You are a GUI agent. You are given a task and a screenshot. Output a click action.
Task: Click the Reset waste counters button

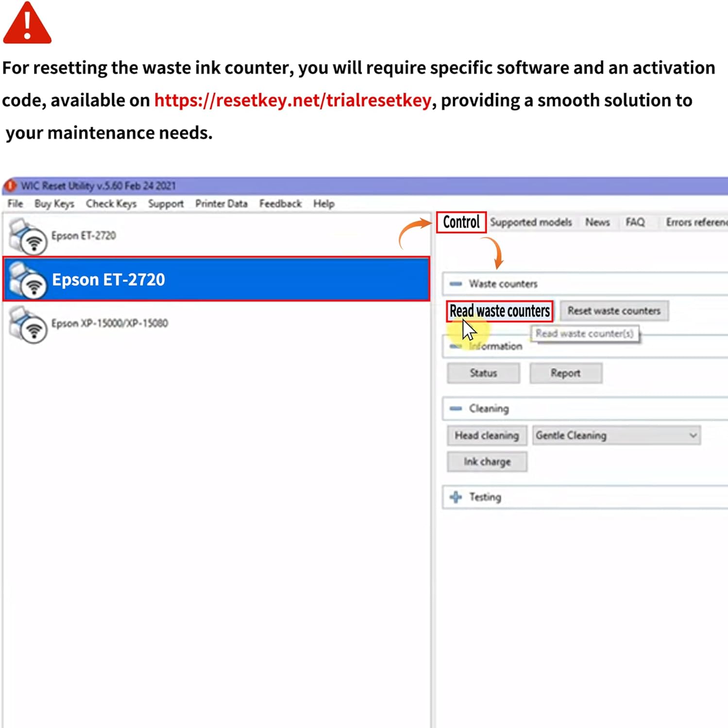[614, 311]
